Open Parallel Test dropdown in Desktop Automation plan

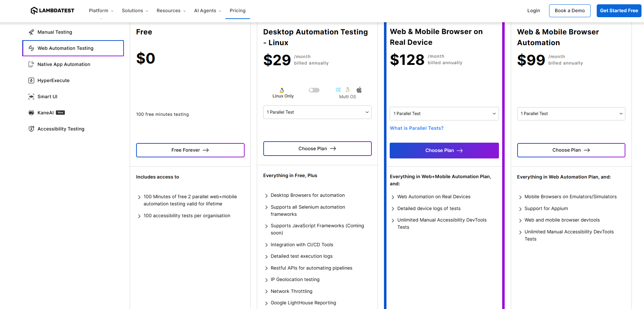tap(317, 112)
